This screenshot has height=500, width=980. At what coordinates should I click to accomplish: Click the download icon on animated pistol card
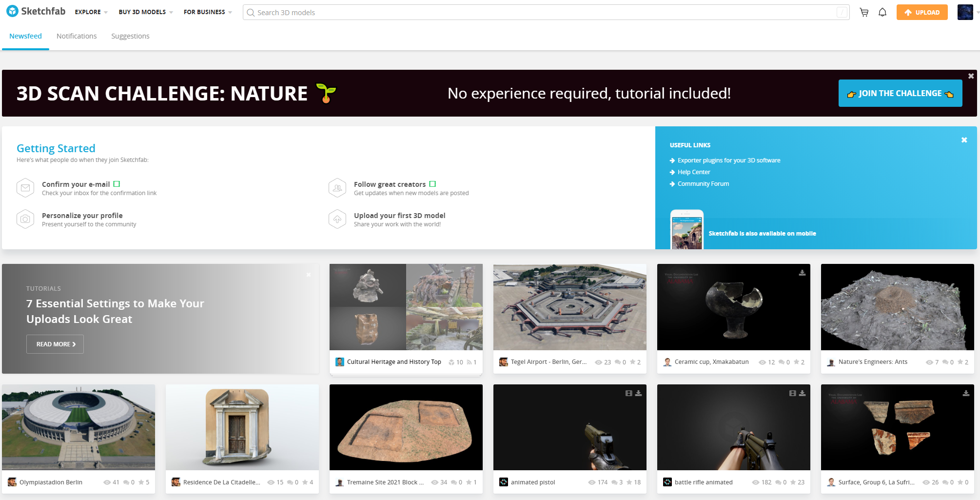tap(638, 393)
